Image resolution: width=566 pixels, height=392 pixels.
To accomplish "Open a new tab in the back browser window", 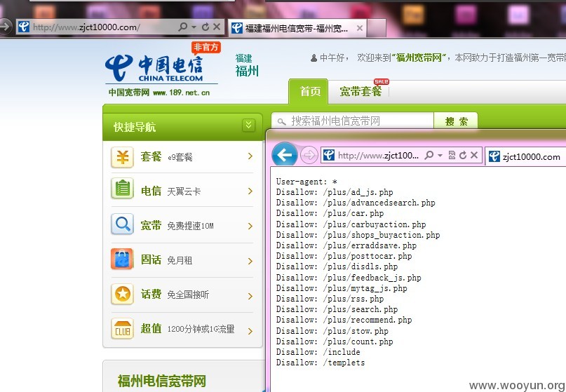I will tap(377, 28).
